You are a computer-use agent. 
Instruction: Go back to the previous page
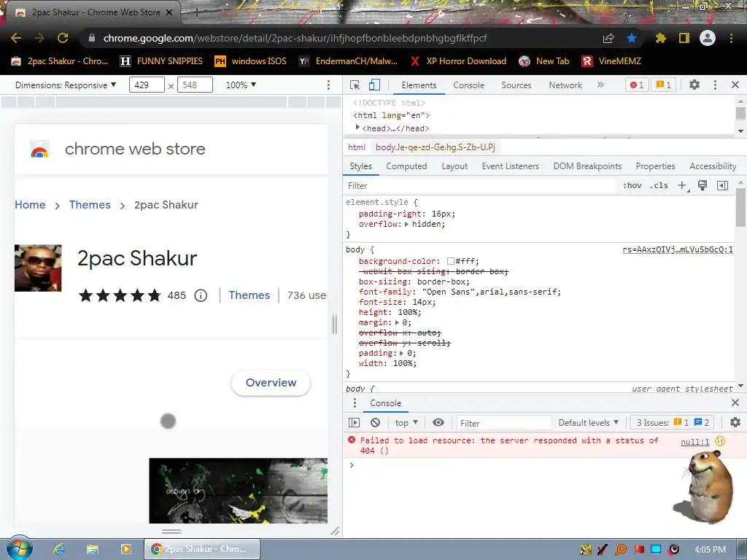coord(16,38)
